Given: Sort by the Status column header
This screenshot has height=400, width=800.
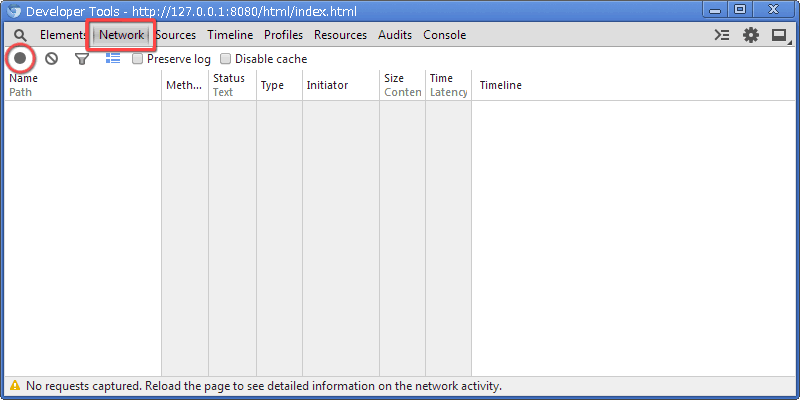Looking at the screenshot, I should coord(229,79).
